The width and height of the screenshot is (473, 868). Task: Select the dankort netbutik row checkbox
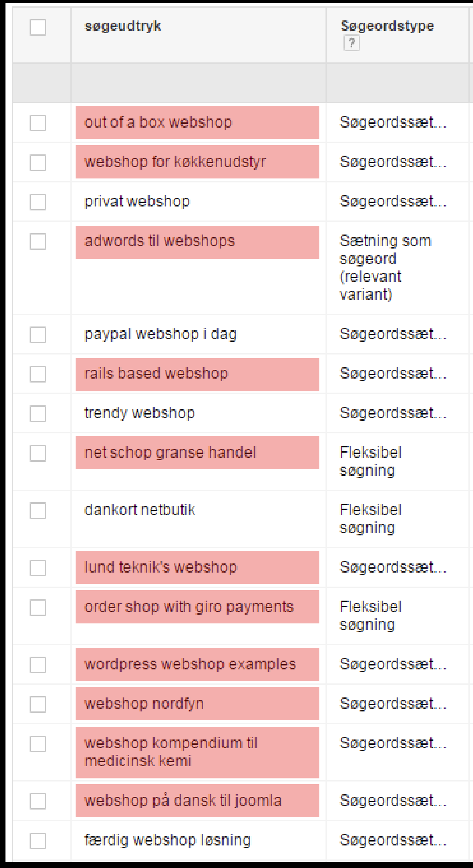click(38, 510)
